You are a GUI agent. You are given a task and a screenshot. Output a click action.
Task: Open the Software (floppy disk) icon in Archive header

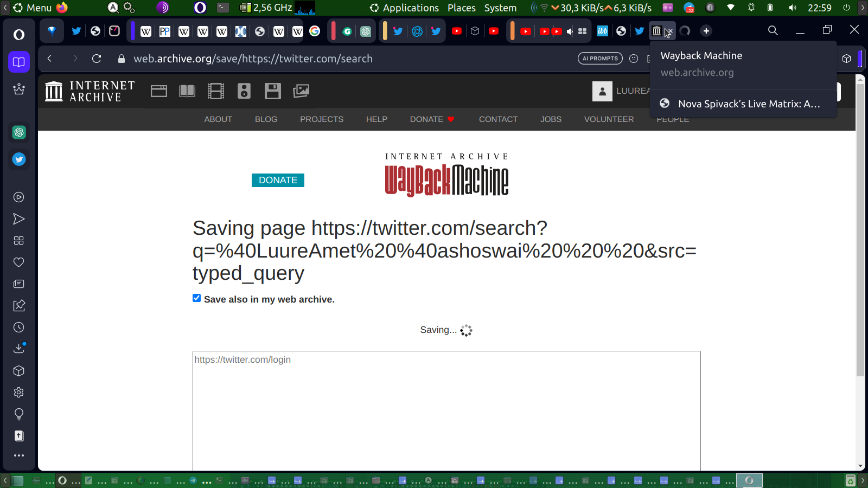273,91
